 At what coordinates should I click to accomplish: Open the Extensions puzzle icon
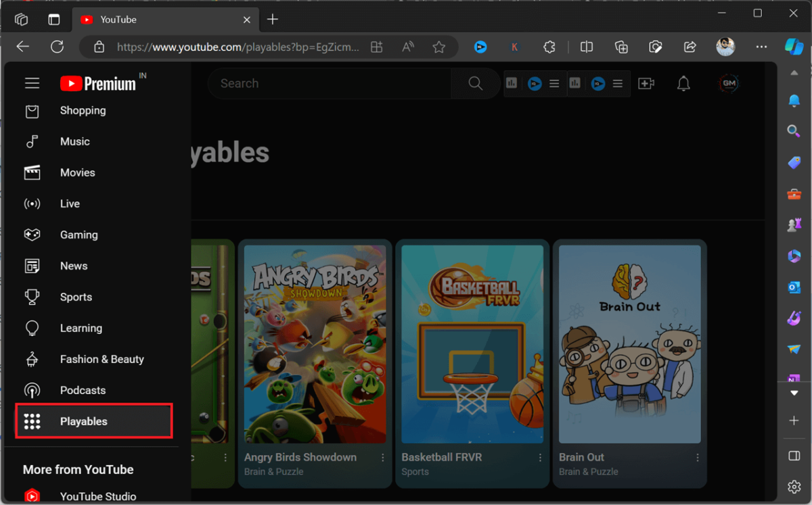pos(549,47)
